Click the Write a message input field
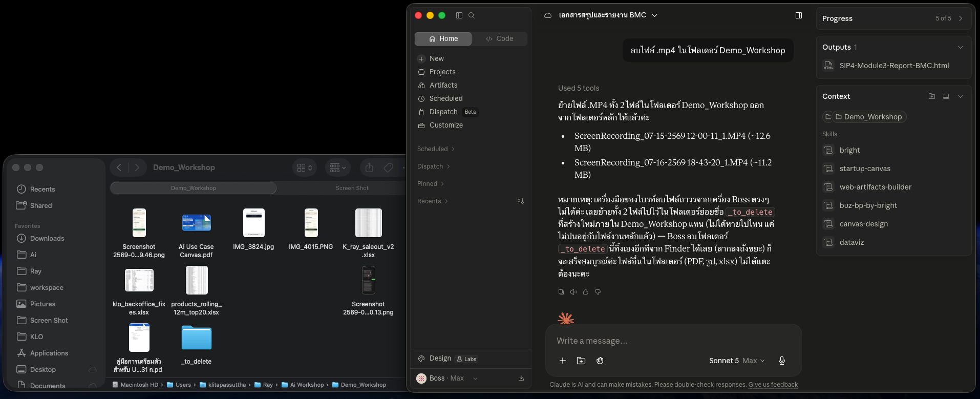The height and width of the screenshot is (399, 980). [x=673, y=341]
